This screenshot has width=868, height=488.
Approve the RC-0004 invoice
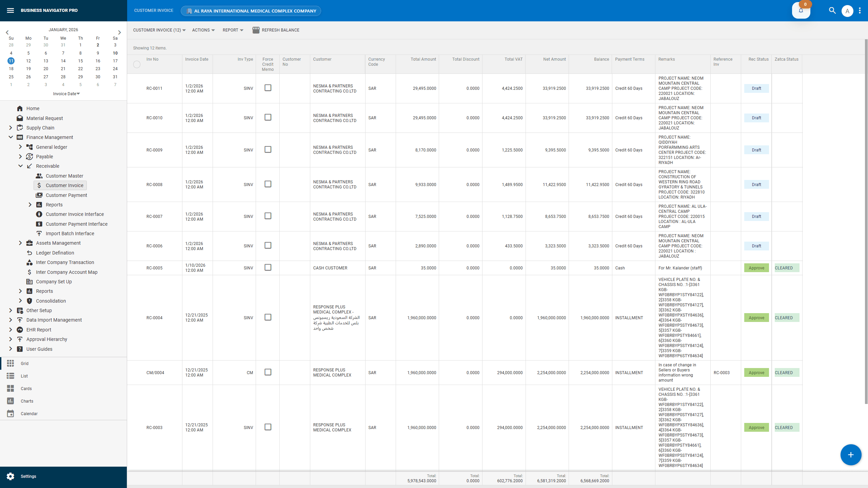[x=756, y=318]
